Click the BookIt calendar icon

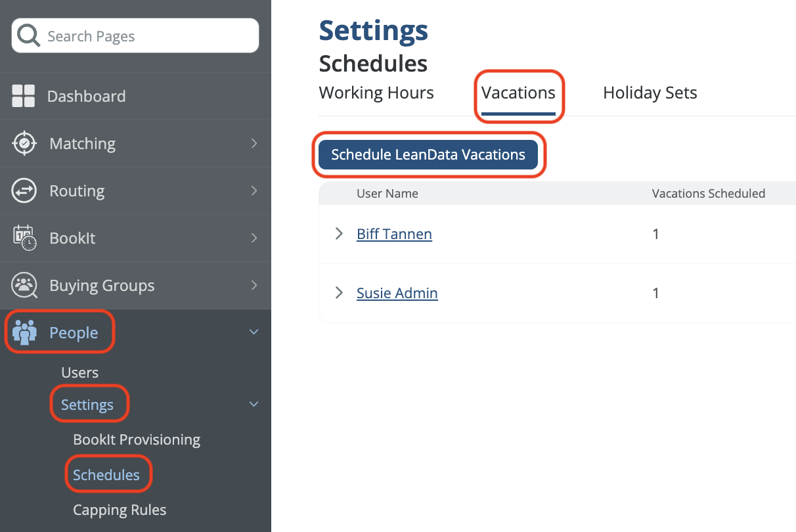tap(24, 238)
